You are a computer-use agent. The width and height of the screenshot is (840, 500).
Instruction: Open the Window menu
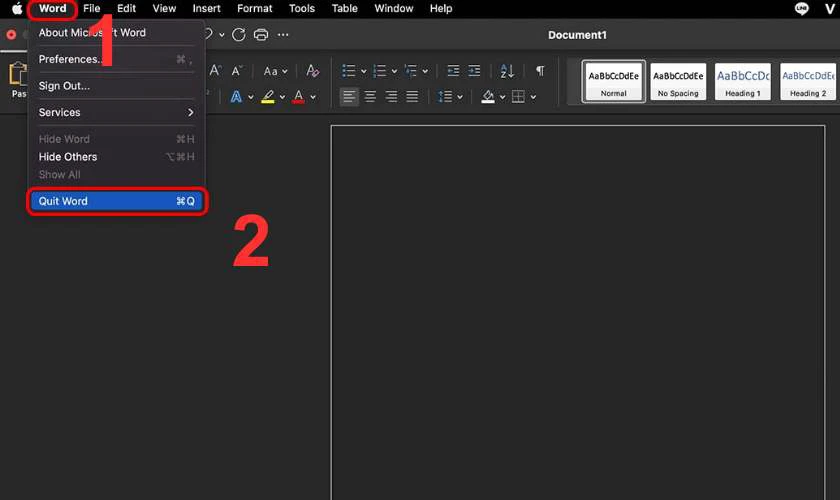point(394,9)
